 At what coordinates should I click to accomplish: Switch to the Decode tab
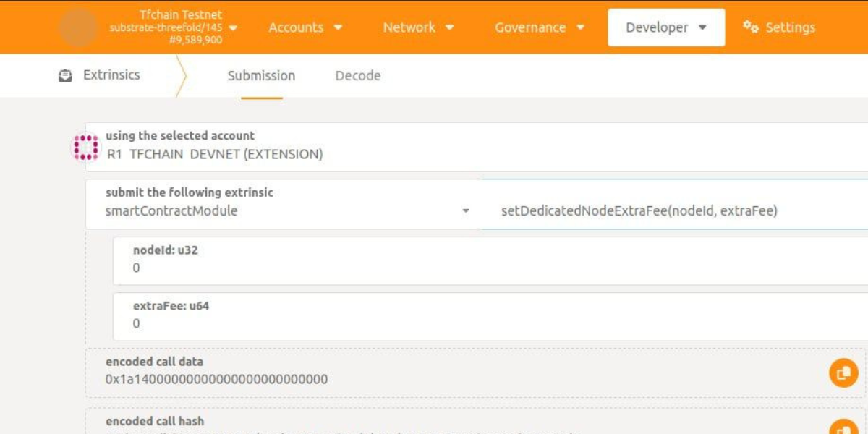(357, 76)
